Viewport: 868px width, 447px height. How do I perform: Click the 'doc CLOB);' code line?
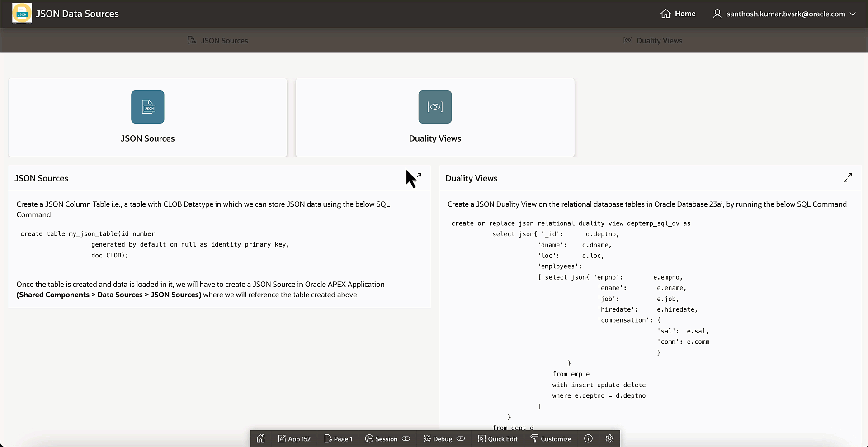pos(110,255)
